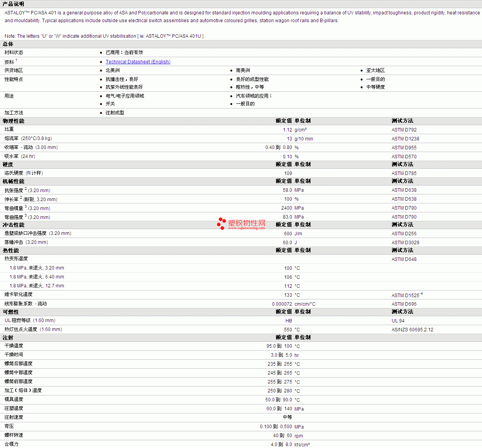
Task: Select the 悬壁梁缺口冲击强度 row label
Action: pos(38,233)
